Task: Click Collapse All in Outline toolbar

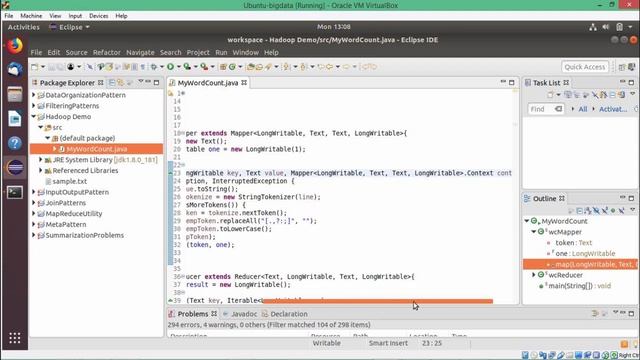Action: click(580, 211)
